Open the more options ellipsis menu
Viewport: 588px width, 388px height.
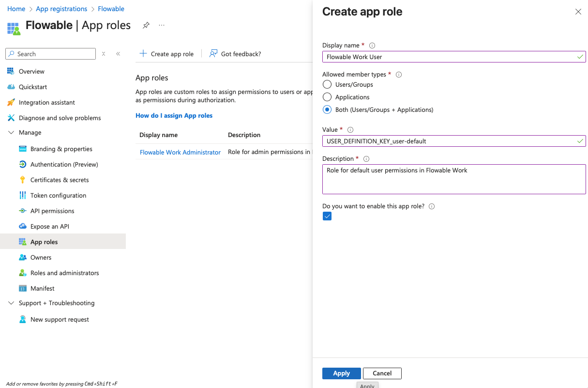pyautogui.click(x=162, y=25)
